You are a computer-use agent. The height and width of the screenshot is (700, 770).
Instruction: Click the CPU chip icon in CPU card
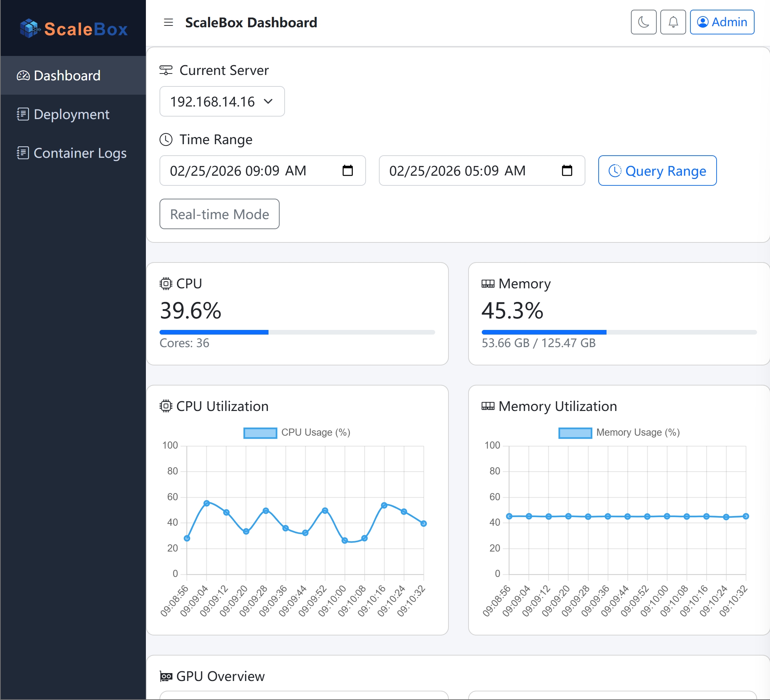coord(166,284)
